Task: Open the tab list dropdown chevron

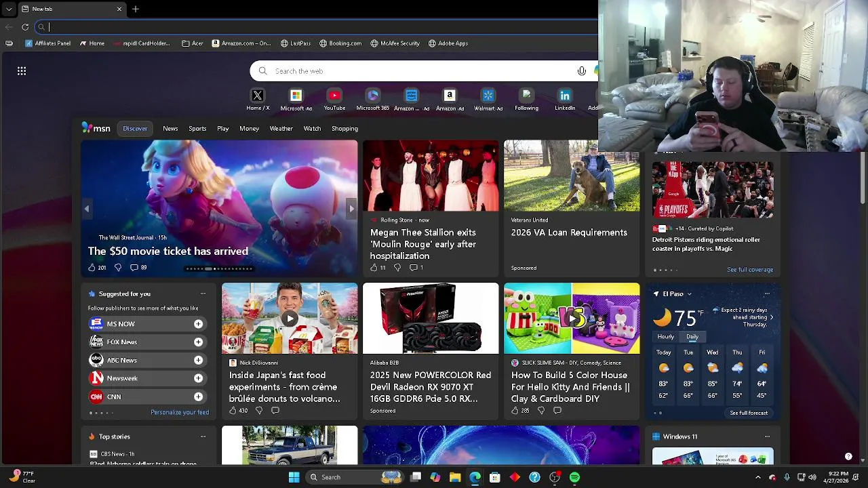Action: [9, 9]
